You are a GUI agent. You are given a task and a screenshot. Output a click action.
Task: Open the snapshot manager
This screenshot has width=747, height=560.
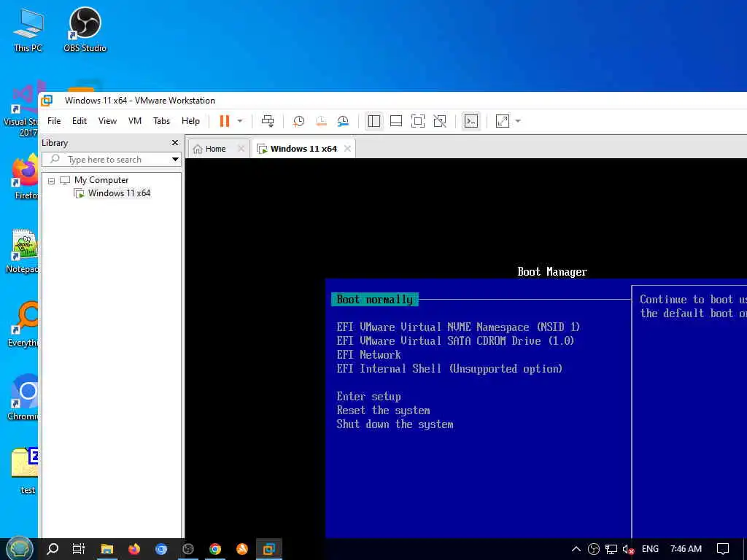click(343, 121)
